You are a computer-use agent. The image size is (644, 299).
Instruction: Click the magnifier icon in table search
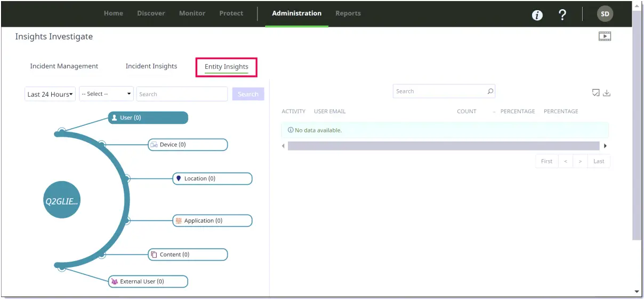click(490, 91)
